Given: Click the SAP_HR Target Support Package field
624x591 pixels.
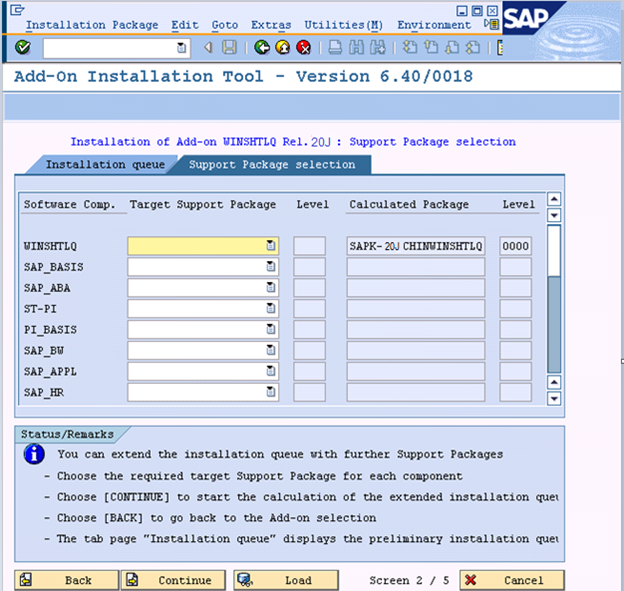Looking at the screenshot, I should pyautogui.click(x=203, y=392).
